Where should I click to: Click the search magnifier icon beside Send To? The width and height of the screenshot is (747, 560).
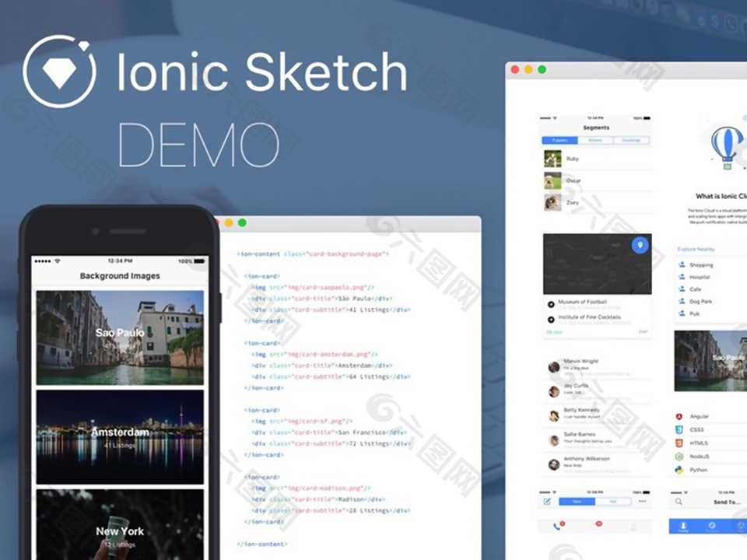click(x=679, y=502)
